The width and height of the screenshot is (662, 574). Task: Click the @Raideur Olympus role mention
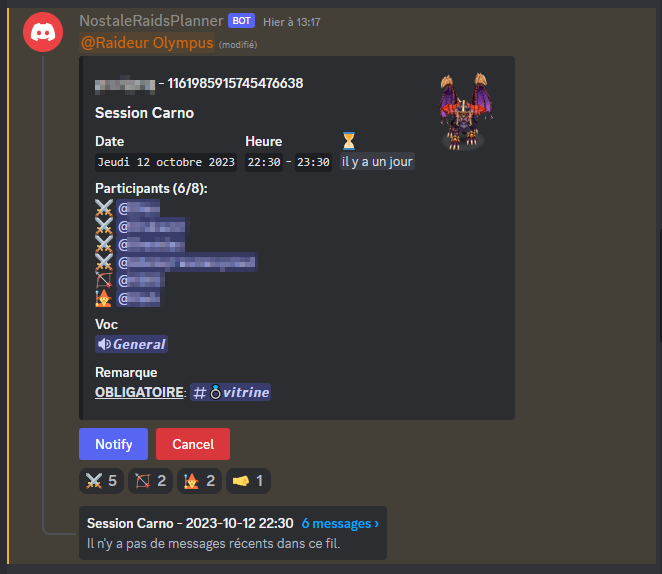(x=147, y=43)
